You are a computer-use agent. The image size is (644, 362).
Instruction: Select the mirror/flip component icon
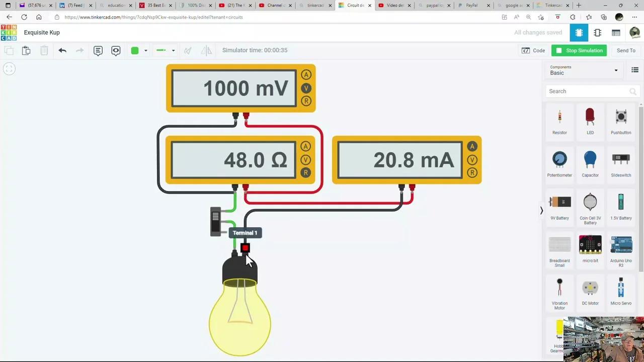pyautogui.click(x=206, y=50)
